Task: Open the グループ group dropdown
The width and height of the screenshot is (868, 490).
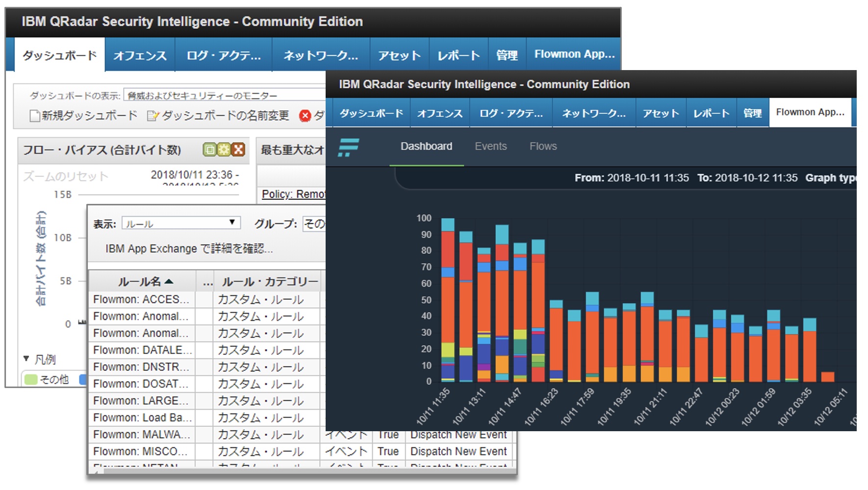Action: click(x=314, y=224)
